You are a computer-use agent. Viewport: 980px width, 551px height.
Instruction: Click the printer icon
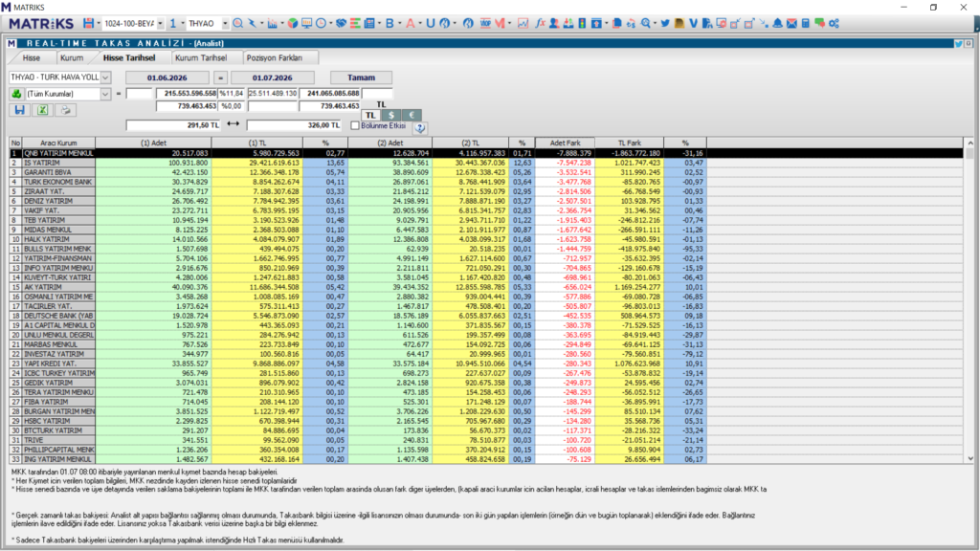pos(65,110)
